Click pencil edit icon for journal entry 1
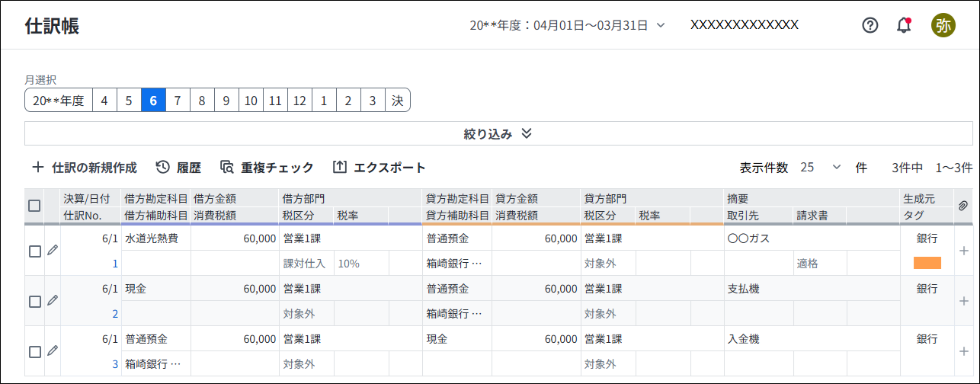This screenshot has width=980, height=384. 53,250
